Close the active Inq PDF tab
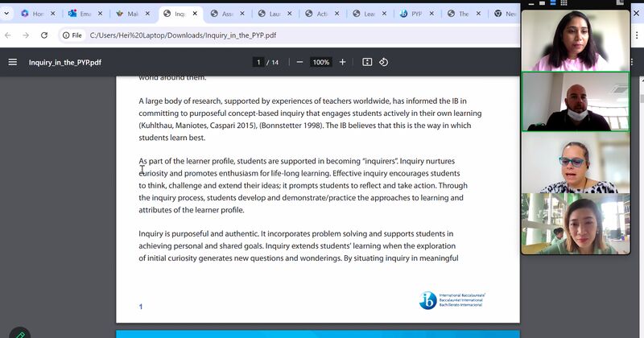 point(195,14)
